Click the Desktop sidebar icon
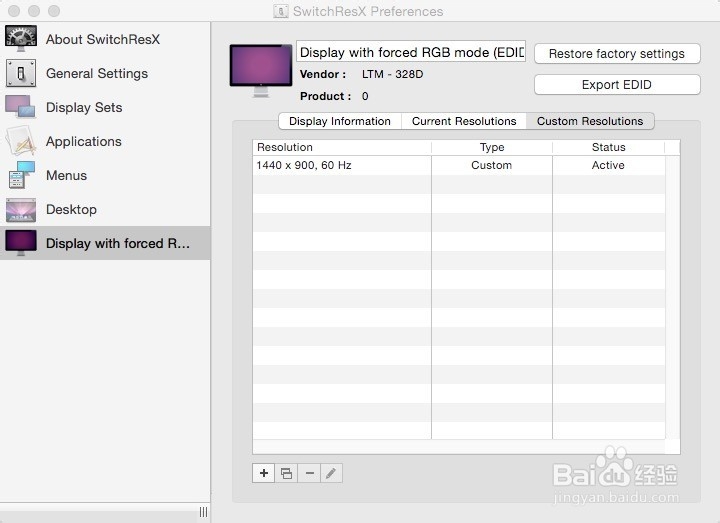 (x=21, y=209)
